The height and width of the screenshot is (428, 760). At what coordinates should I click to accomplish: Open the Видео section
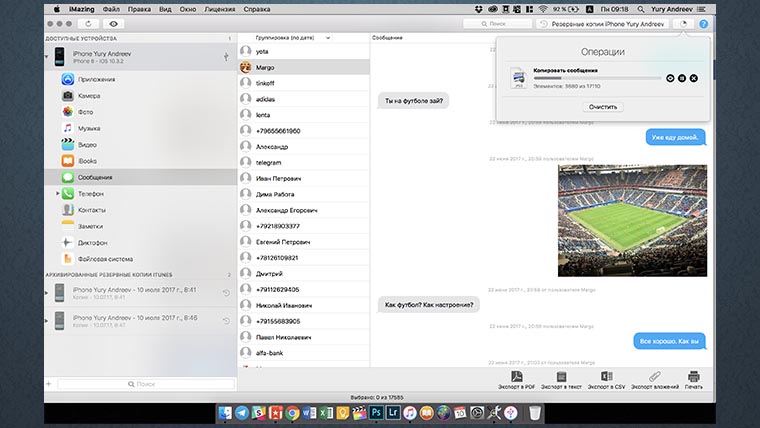pos(141,144)
